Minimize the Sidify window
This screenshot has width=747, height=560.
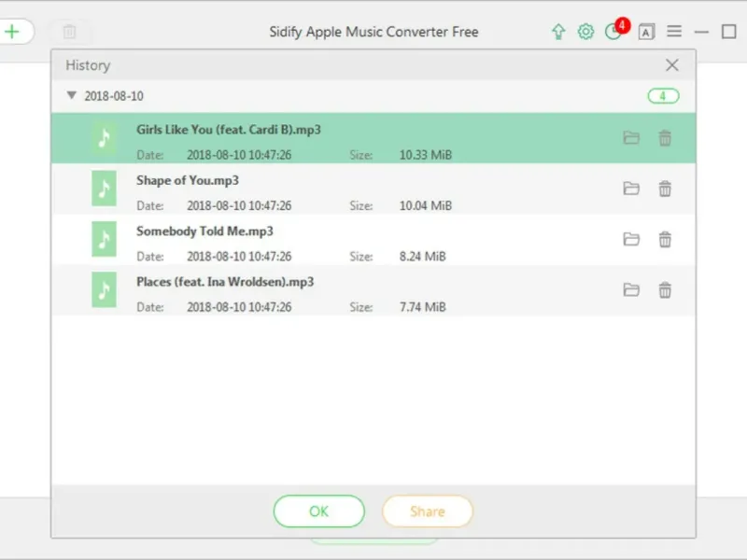tap(701, 32)
